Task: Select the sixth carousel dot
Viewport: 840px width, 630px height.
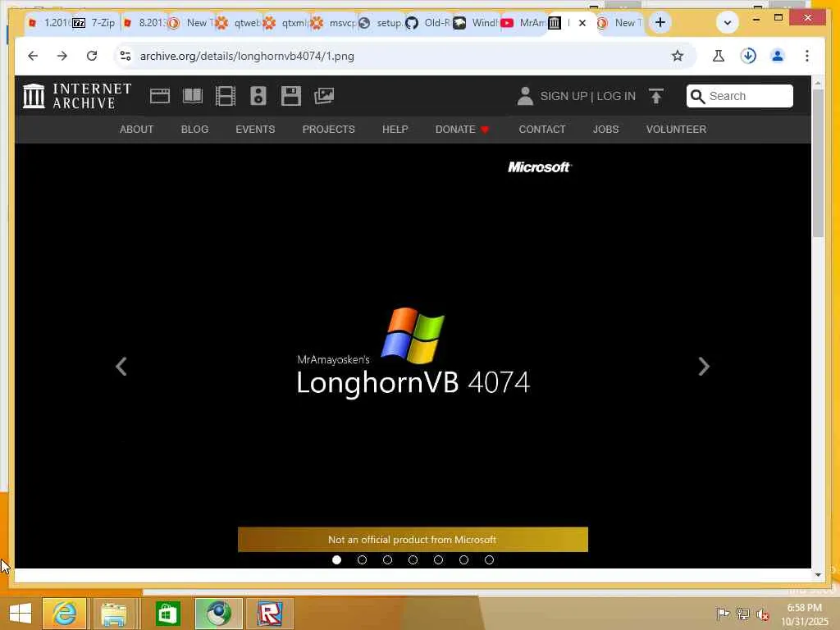Action: 464,559
